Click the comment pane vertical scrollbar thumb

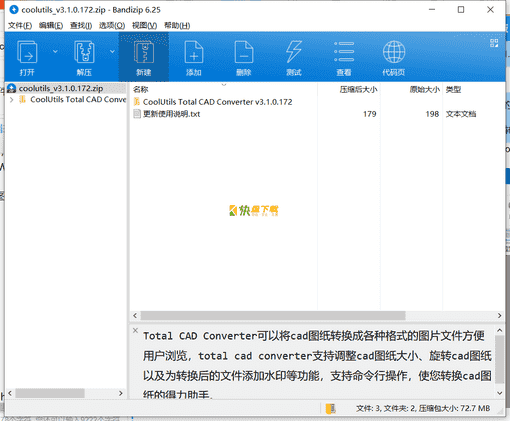click(499, 359)
